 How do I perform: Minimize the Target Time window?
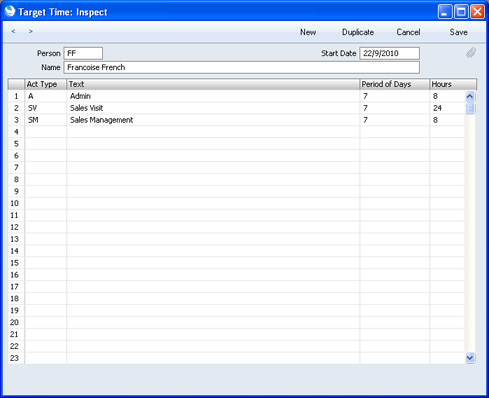(x=445, y=12)
